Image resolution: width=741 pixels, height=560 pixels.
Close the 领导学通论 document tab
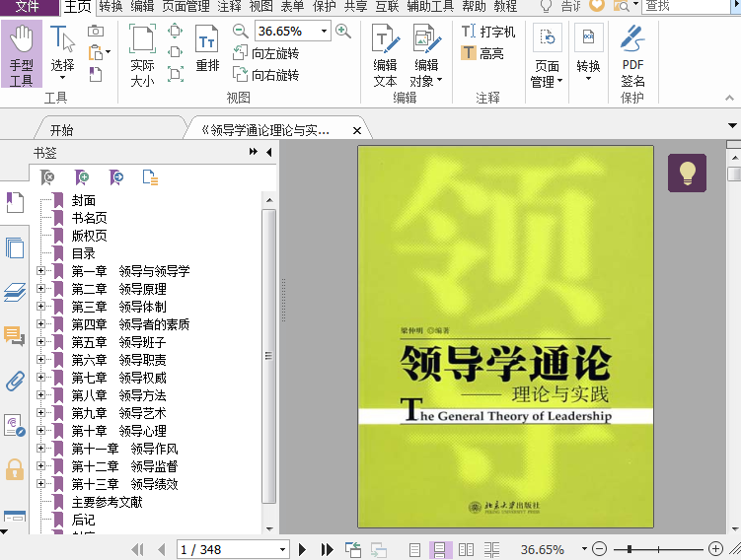click(x=357, y=131)
